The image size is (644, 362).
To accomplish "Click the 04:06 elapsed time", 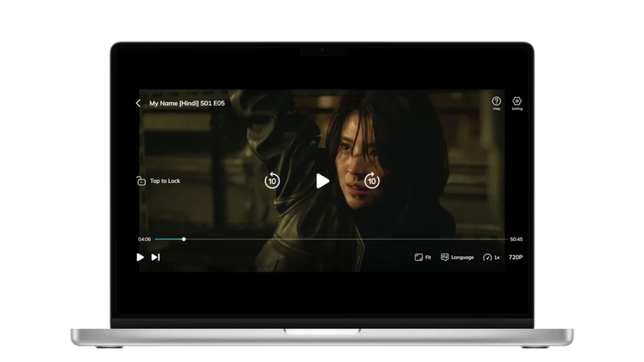I will [144, 239].
